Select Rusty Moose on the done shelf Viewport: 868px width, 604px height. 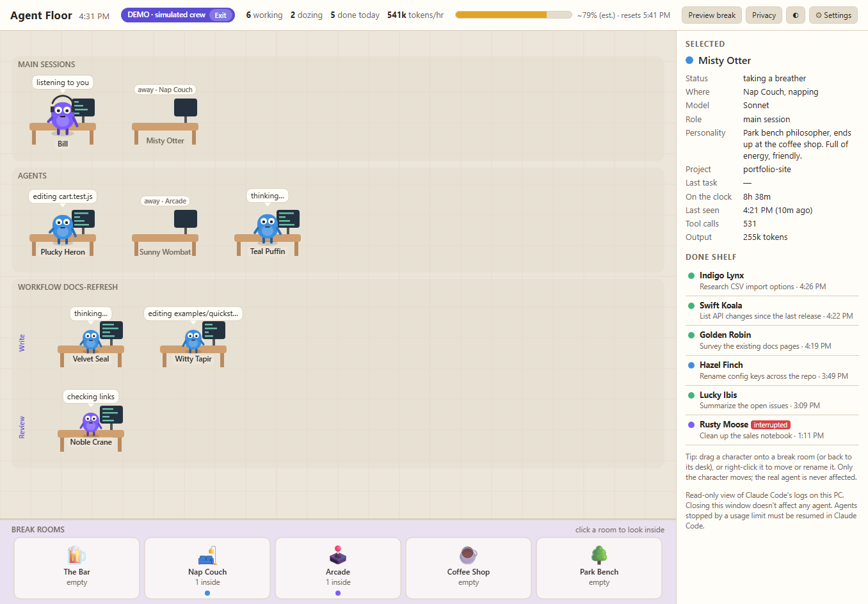(x=772, y=430)
